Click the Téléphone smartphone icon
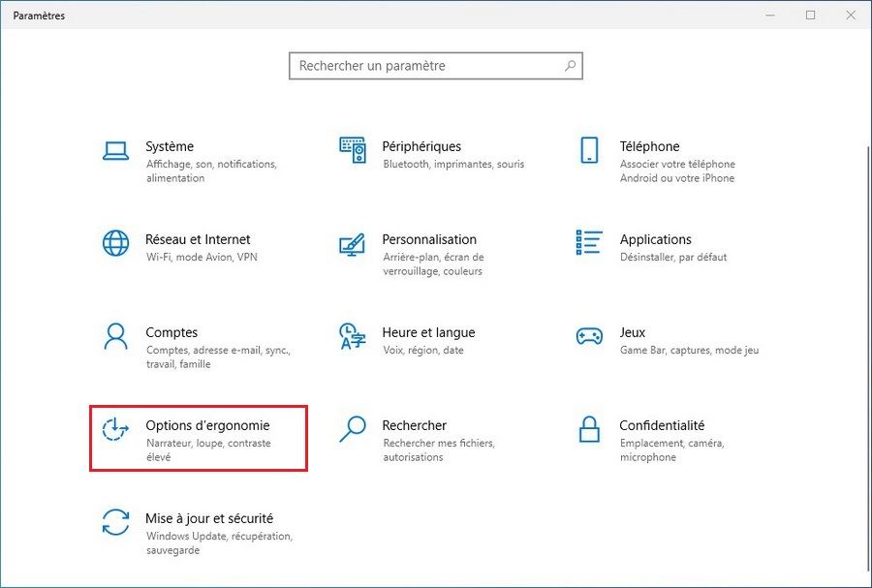Viewport: 872px width, 588px height. [x=588, y=150]
